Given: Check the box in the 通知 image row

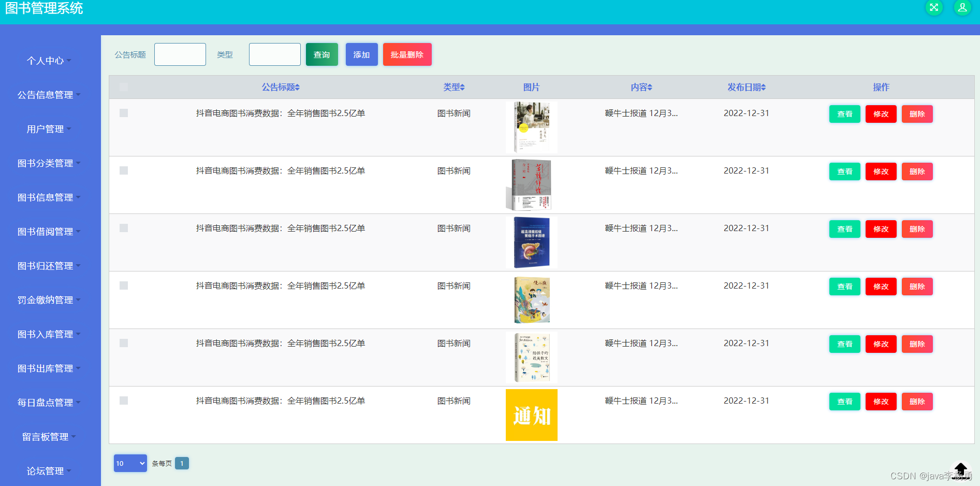Looking at the screenshot, I should click(x=124, y=401).
